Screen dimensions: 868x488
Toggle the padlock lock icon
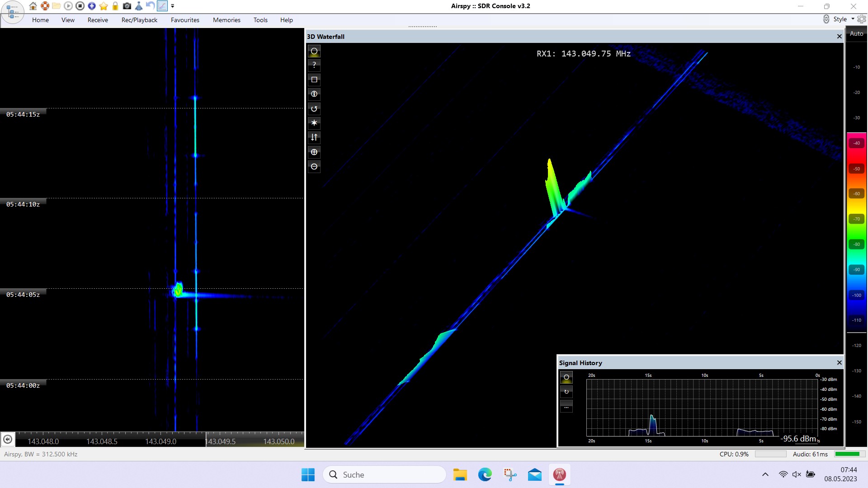115,6
